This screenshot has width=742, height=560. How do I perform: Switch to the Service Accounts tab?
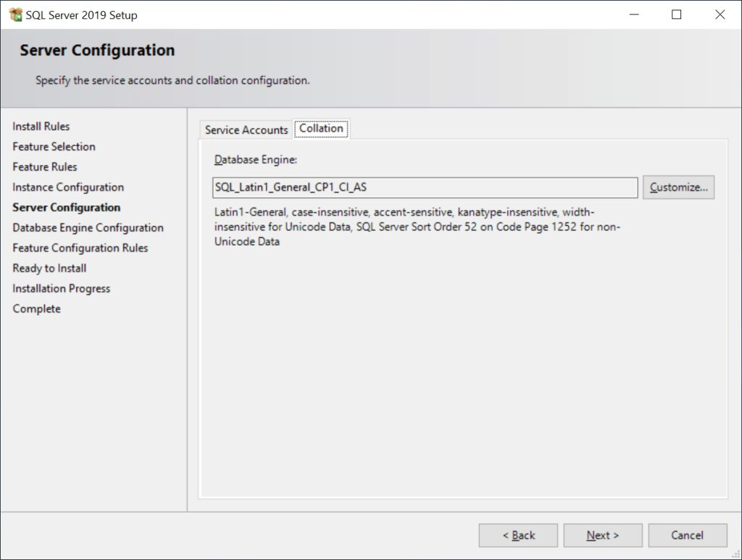point(246,130)
